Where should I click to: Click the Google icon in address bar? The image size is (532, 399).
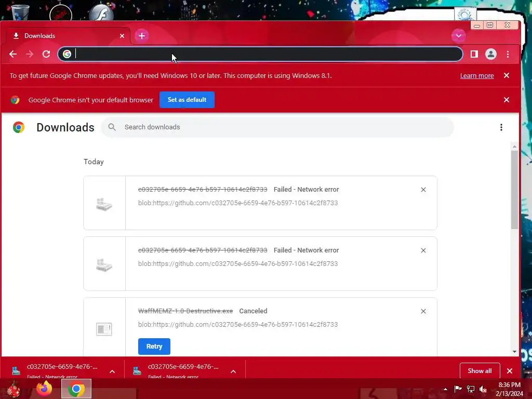coord(67,54)
